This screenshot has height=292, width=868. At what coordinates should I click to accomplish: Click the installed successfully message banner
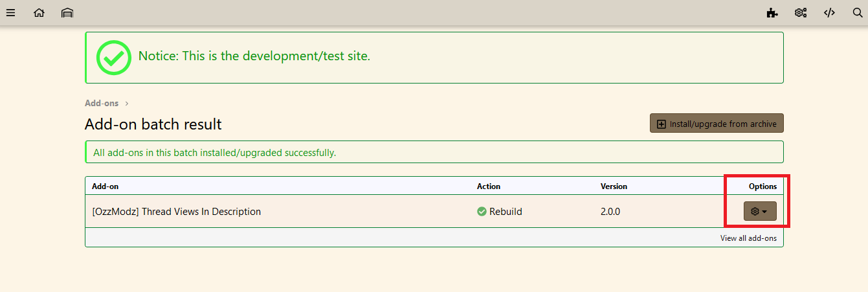pos(434,152)
